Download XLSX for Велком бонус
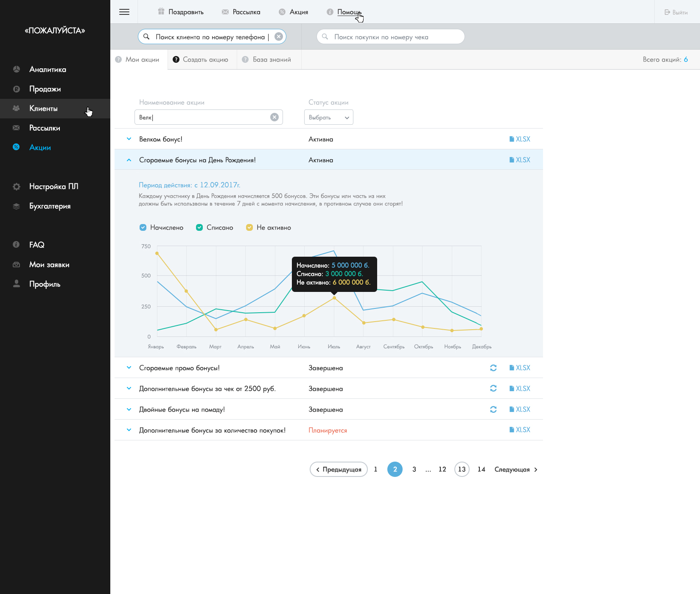The height and width of the screenshot is (594, 700). pos(520,139)
